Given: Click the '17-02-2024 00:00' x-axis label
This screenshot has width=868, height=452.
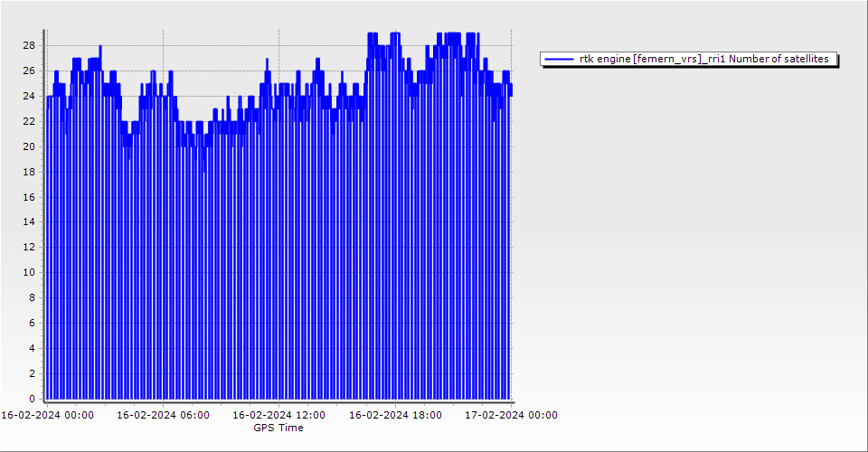Looking at the screenshot, I should click(x=512, y=416).
